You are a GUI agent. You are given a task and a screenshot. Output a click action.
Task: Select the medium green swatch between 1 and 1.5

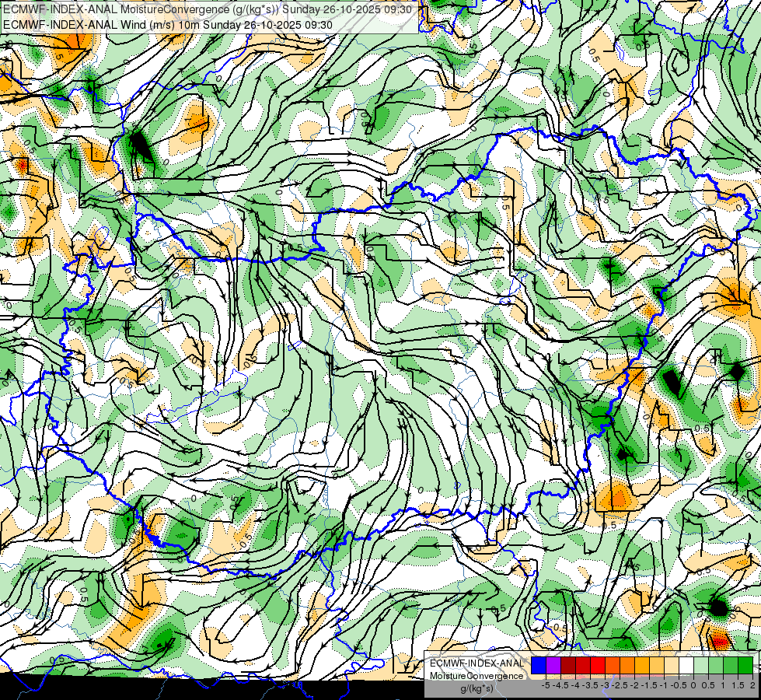731,666
